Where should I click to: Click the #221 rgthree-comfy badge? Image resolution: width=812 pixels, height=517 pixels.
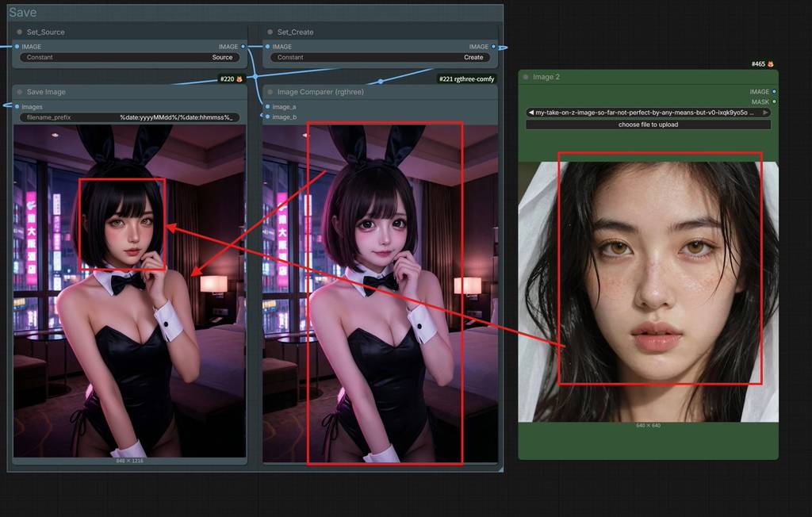pos(466,79)
